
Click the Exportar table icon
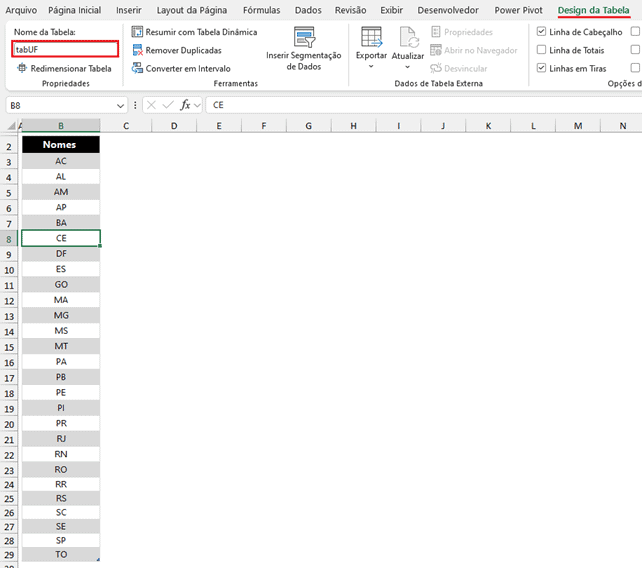tap(371, 37)
